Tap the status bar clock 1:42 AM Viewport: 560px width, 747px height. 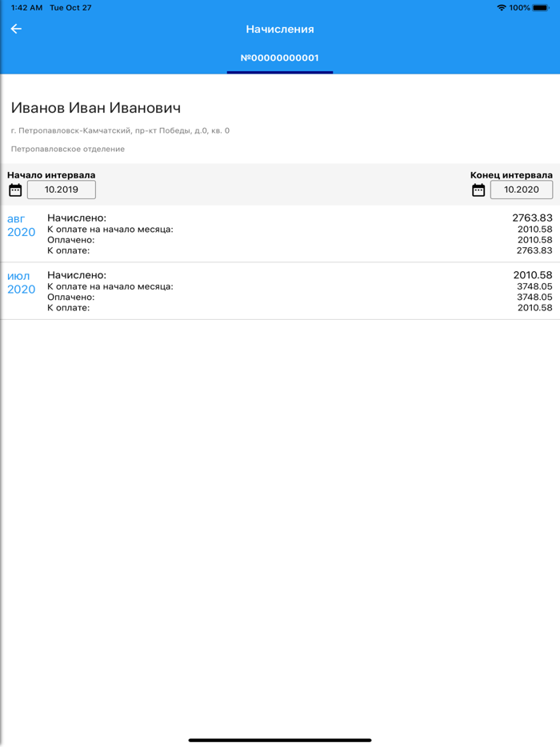click(x=27, y=8)
